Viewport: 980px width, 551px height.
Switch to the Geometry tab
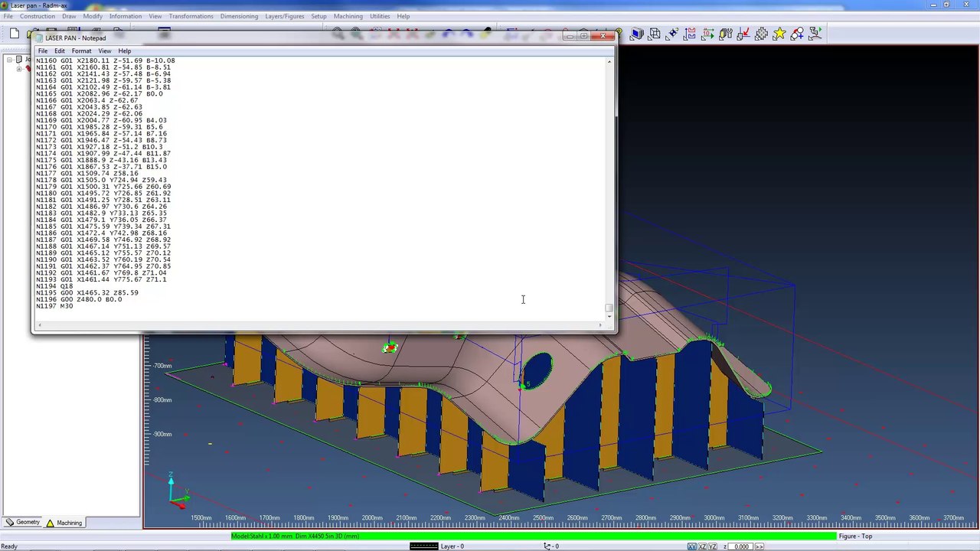pos(23,523)
